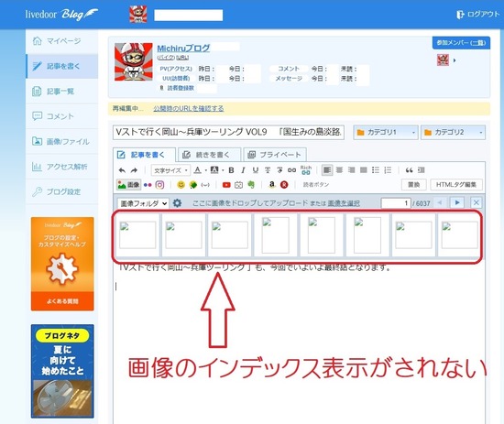Open the カテゴリ1 dropdown
This screenshot has height=424, width=504.
pos(386,133)
